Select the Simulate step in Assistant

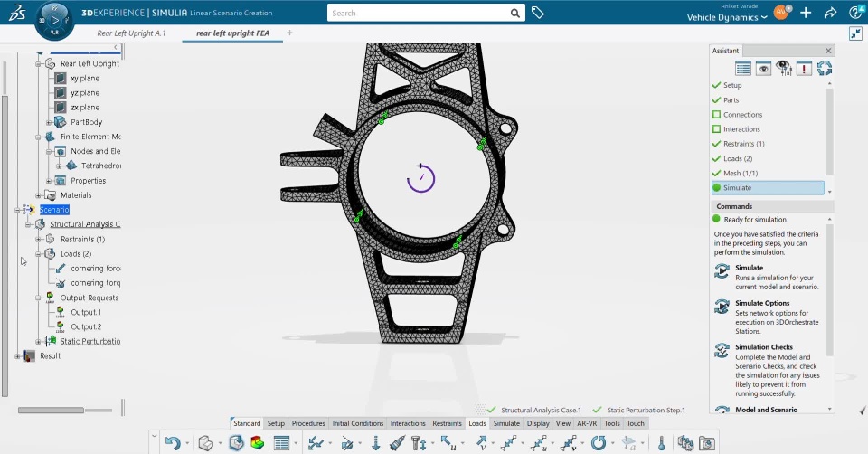tap(768, 188)
